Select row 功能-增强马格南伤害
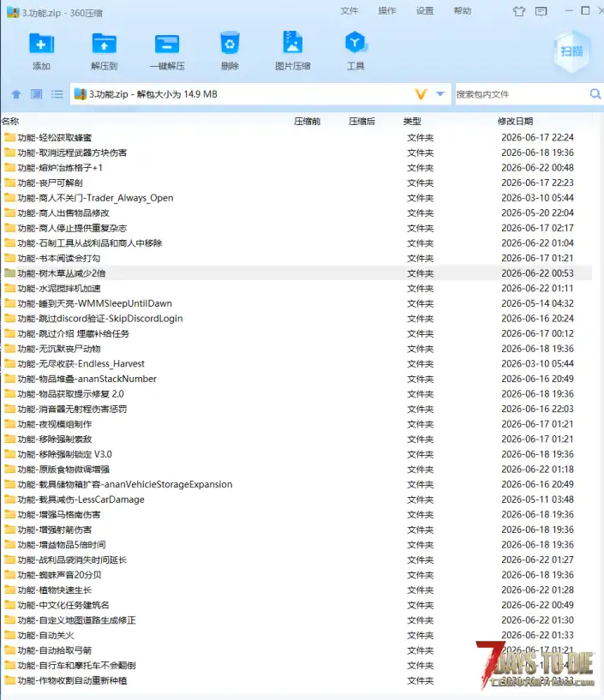Viewport: 604px width, 700px height. click(x=297, y=514)
